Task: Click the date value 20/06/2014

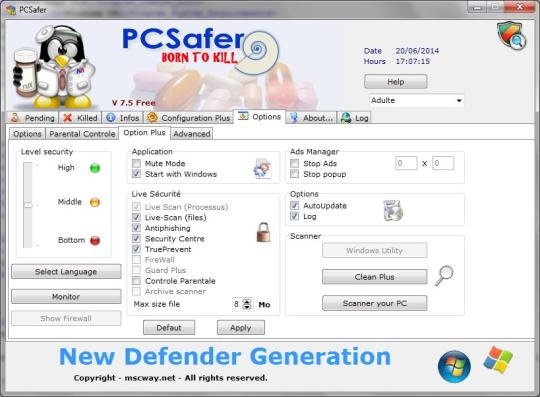Action: [417, 51]
